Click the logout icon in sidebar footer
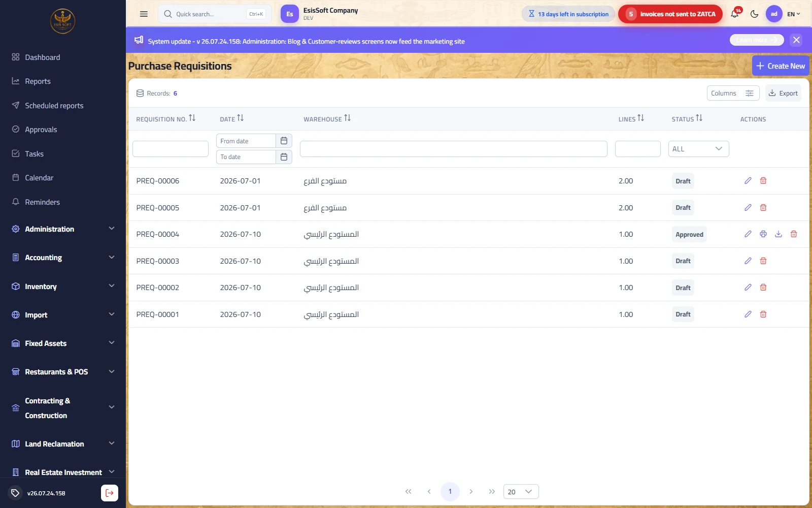Image resolution: width=812 pixels, height=508 pixels. click(x=110, y=493)
